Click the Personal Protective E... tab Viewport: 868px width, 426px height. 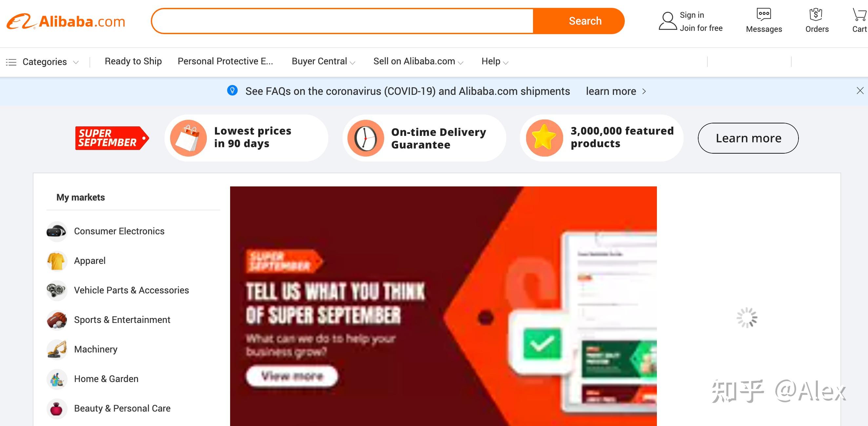(226, 61)
